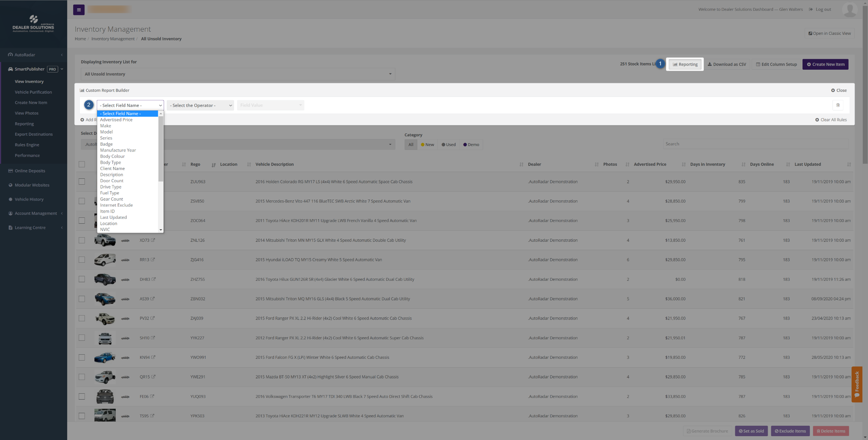Click the Dealer Solutions logo
Image resolution: width=868 pixels, height=440 pixels.
33,24
